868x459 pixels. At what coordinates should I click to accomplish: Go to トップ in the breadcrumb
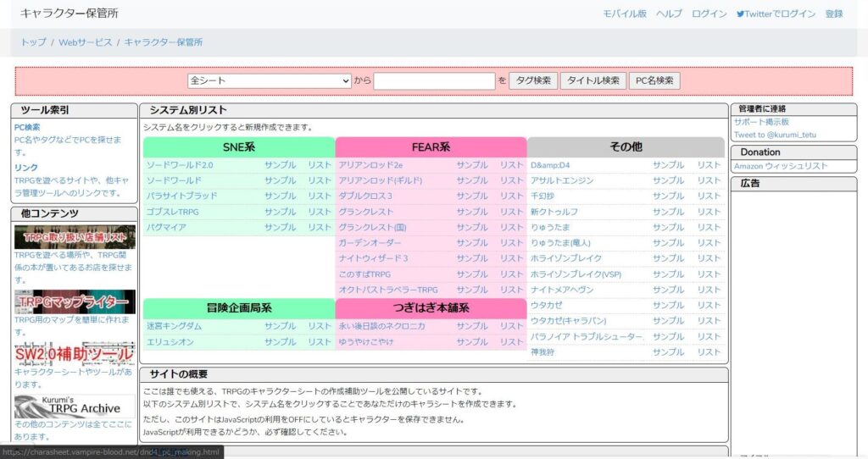[34, 42]
